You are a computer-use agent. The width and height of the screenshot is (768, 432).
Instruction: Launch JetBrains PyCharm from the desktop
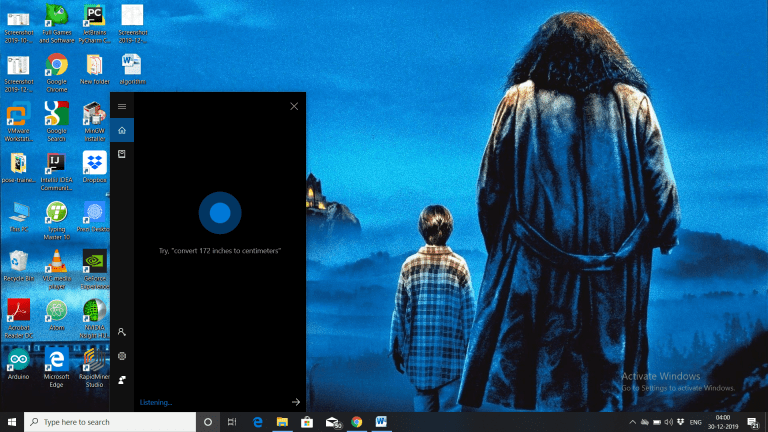pyautogui.click(x=95, y=24)
